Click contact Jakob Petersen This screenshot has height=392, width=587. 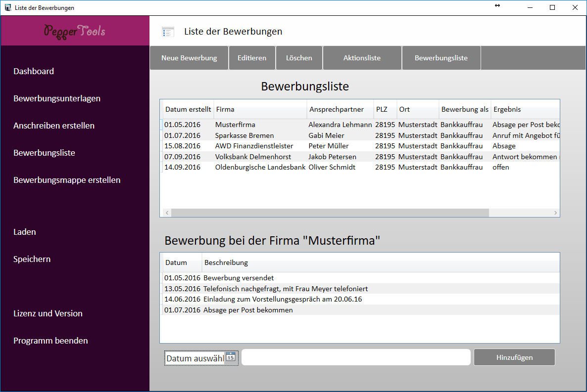pos(333,157)
